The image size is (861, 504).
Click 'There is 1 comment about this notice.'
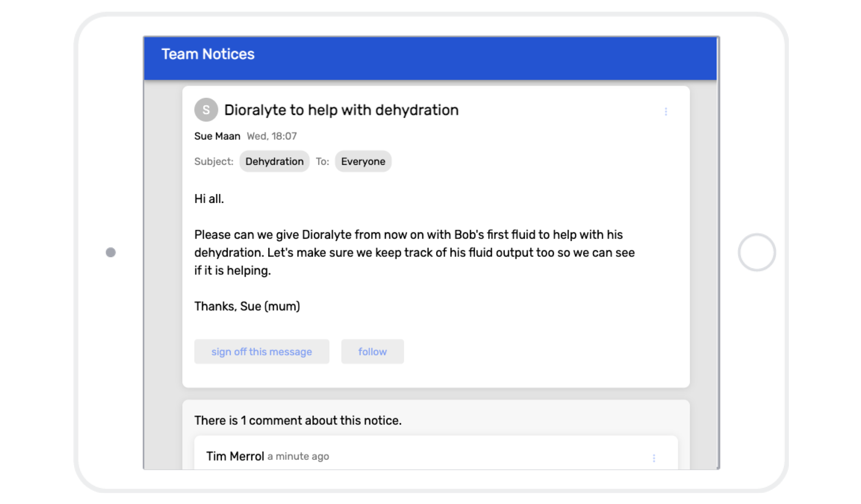298,420
